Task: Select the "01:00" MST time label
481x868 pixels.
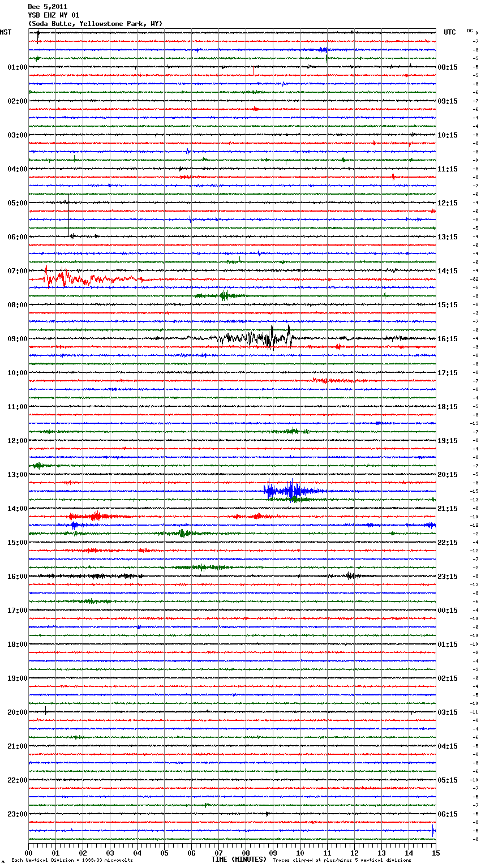Action: tap(18, 67)
